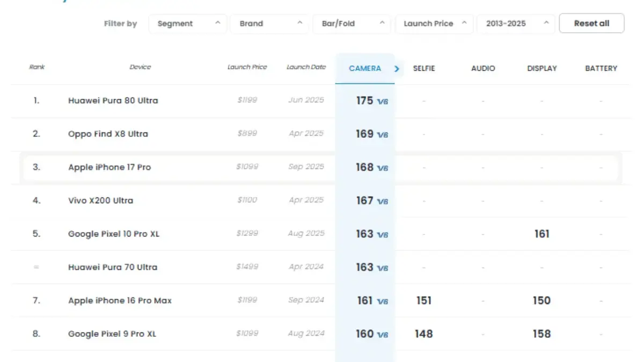Open the Bar/Fold filter dropdown
This screenshot has height=362, width=644.
click(x=353, y=24)
